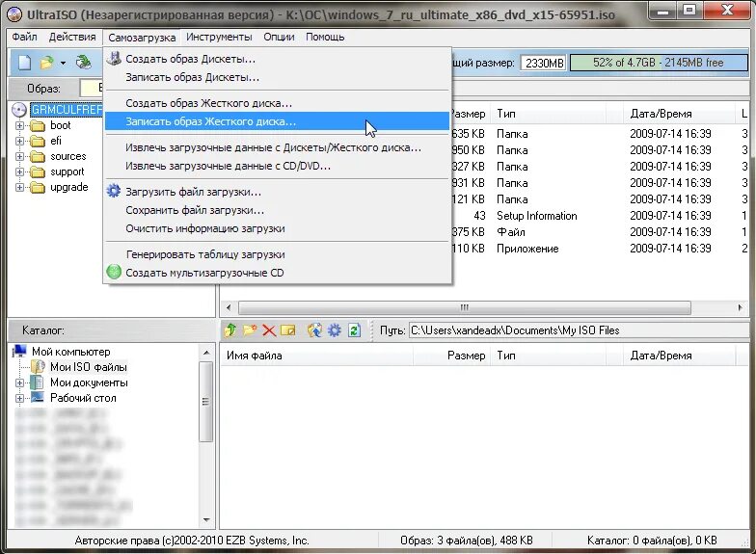The image size is (756, 554).
Task: Open the Файл menu
Action: (x=25, y=37)
